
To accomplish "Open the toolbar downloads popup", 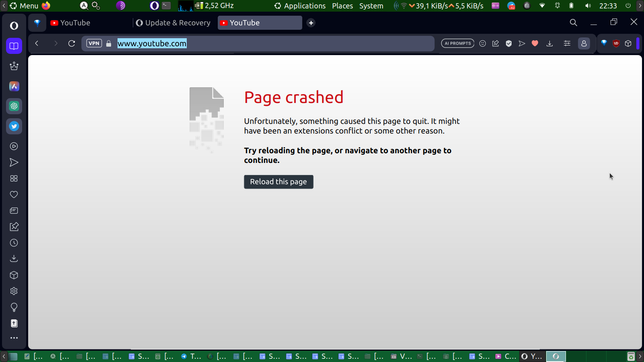I will click(549, 43).
